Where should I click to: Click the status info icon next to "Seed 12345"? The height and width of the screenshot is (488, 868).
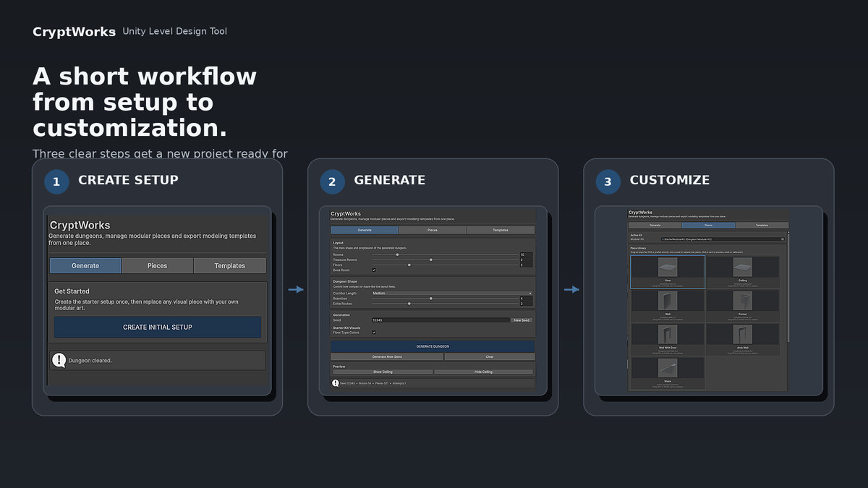[x=336, y=383]
